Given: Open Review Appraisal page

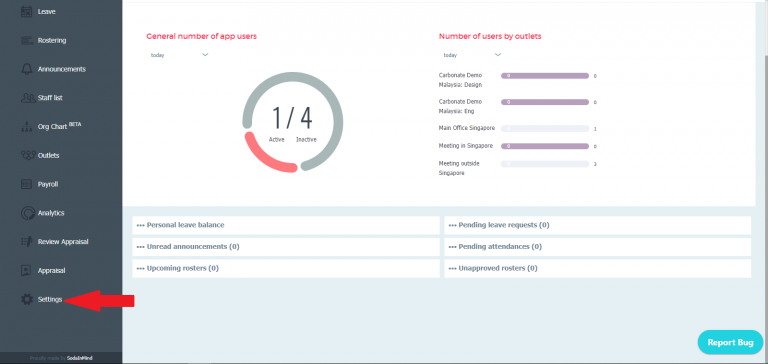Looking at the screenshot, I should [63, 242].
